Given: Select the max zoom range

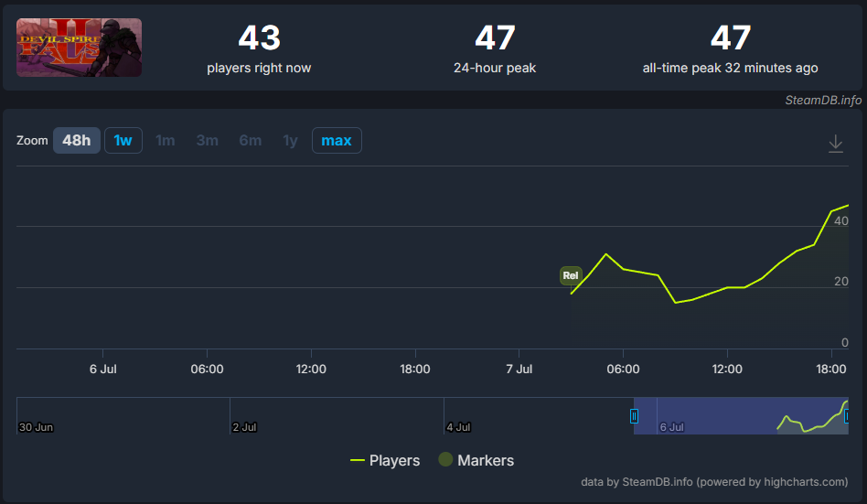Looking at the screenshot, I should click(x=337, y=141).
